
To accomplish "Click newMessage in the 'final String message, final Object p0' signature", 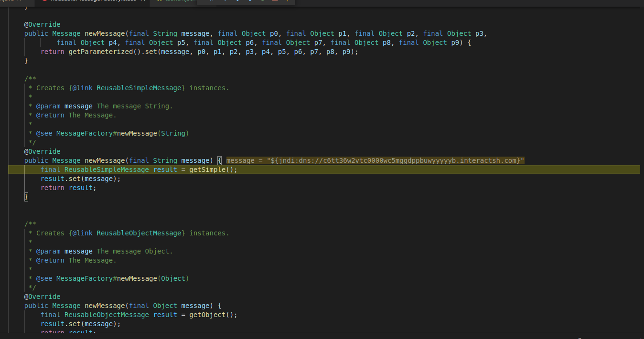I will coord(105,33).
